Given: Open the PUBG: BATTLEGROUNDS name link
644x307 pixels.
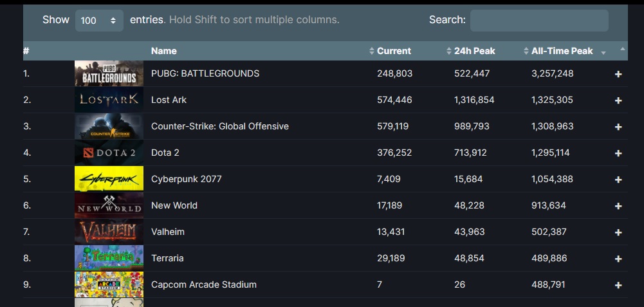Looking at the screenshot, I should pyautogui.click(x=205, y=73).
